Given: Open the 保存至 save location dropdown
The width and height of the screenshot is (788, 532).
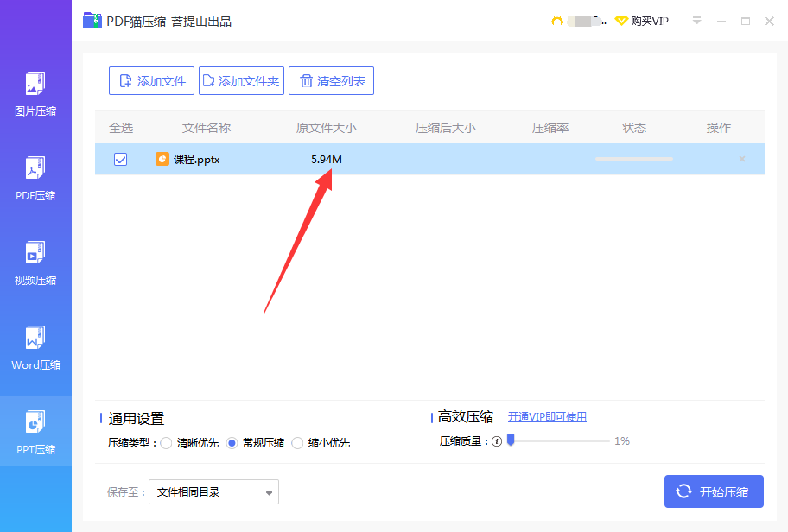Looking at the screenshot, I should tap(213, 491).
